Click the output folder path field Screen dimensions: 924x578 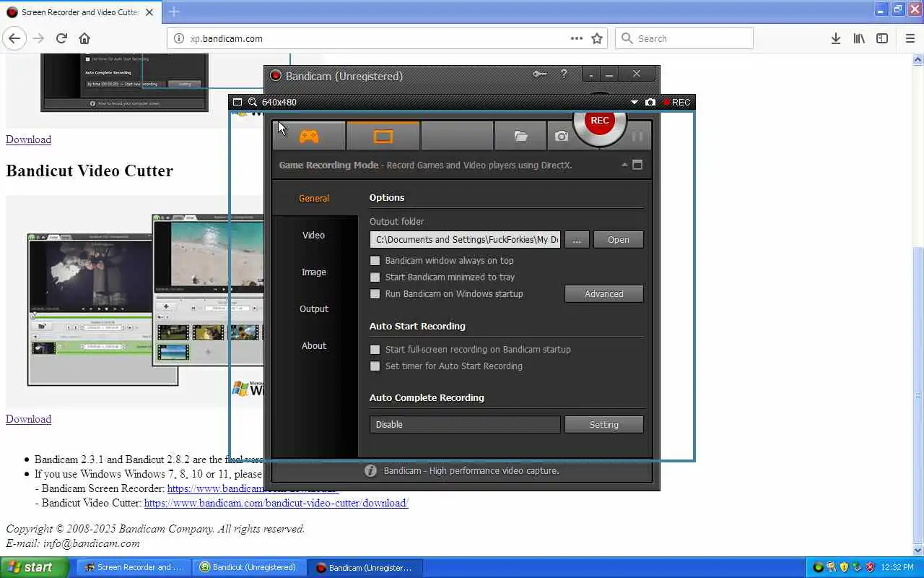[466, 240]
